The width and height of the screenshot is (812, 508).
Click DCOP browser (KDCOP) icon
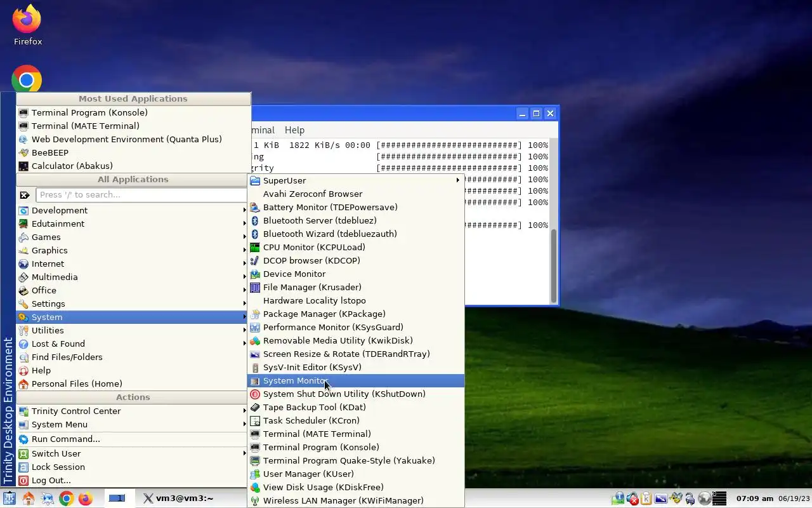[x=255, y=260]
